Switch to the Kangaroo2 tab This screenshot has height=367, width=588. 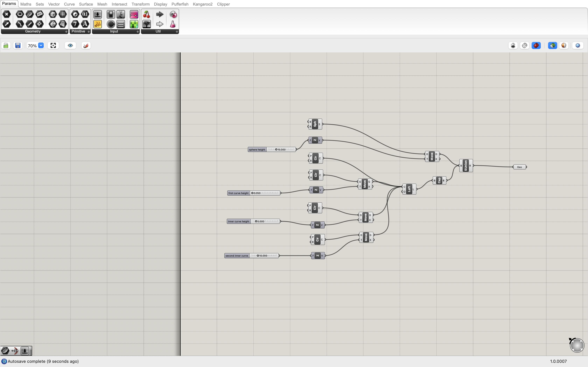pos(202,4)
